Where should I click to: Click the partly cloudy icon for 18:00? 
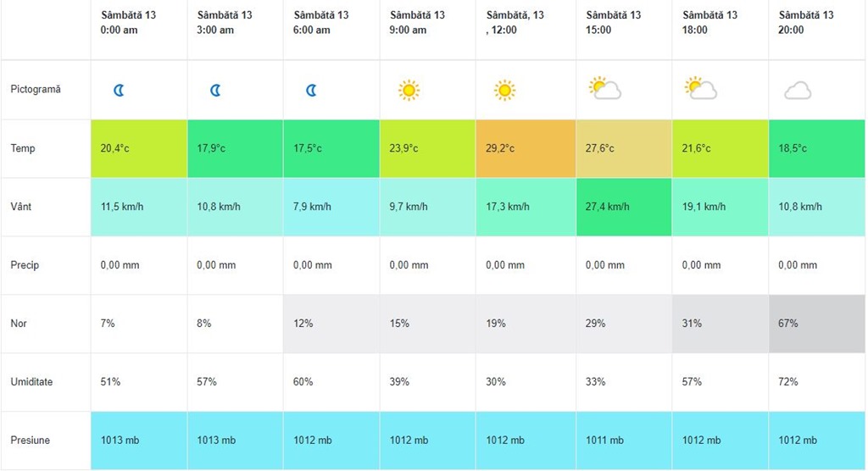tap(701, 88)
